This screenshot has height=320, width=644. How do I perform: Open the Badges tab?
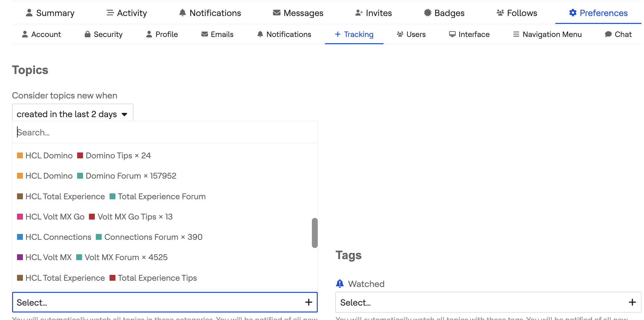click(444, 13)
